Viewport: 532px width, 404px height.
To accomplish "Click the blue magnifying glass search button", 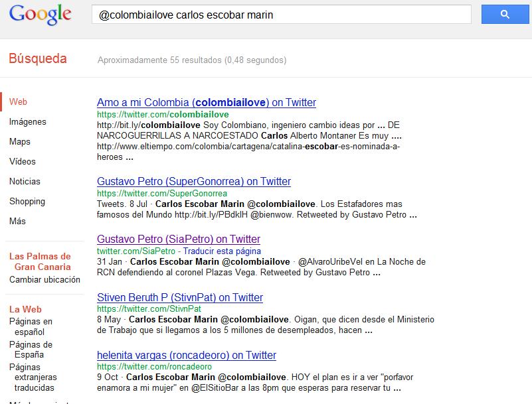I will [505, 14].
